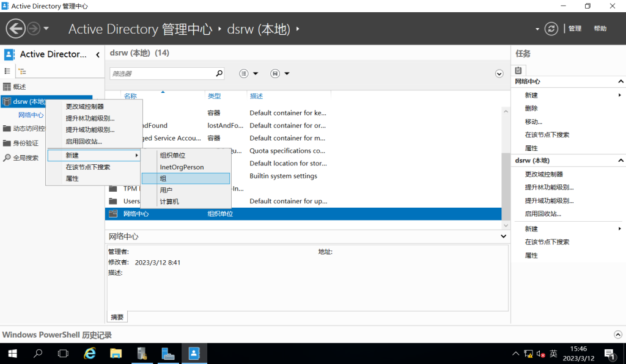The height and width of the screenshot is (364, 626).
Task: Collapse the navigation pane chevron
Action: tap(98, 54)
